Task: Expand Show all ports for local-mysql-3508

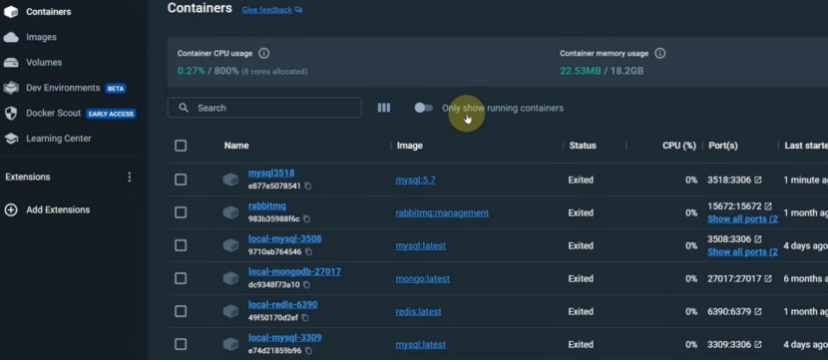Action: [742, 252]
